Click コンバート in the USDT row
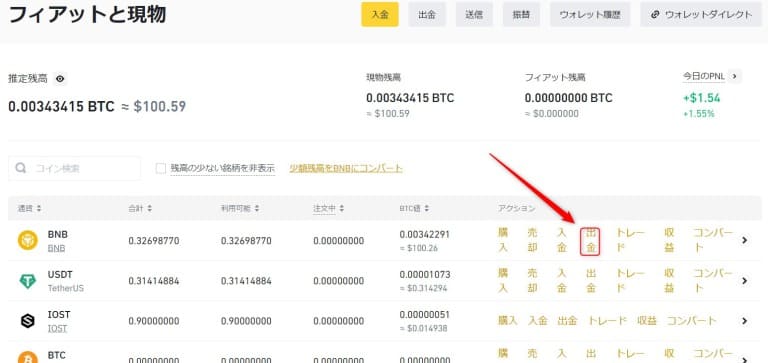The width and height of the screenshot is (768, 363). tap(713, 281)
